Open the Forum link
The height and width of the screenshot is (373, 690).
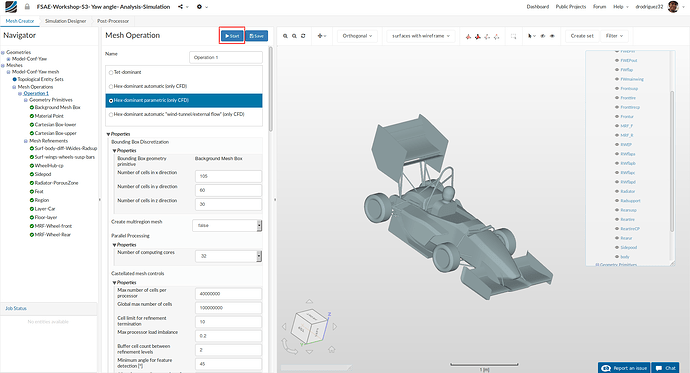point(599,7)
